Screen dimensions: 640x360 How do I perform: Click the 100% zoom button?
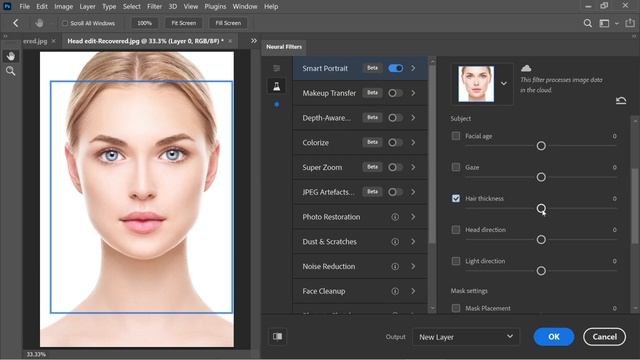click(144, 23)
